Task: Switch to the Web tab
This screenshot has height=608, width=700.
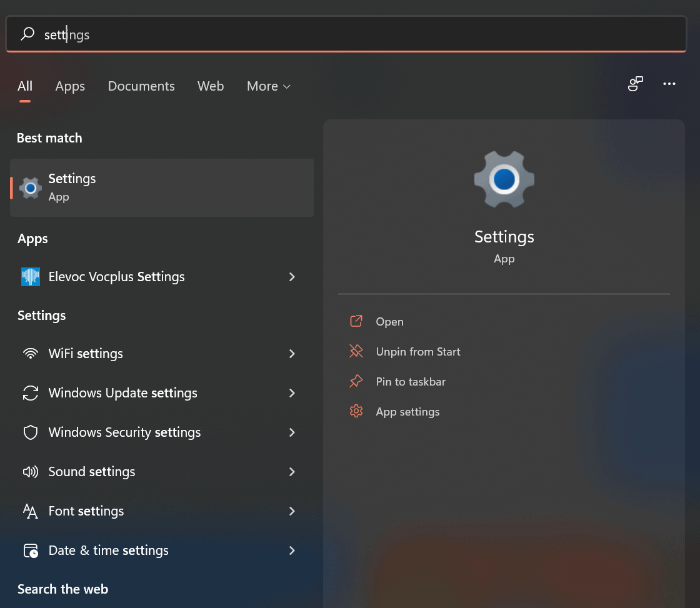Action: tap(211, 86)
